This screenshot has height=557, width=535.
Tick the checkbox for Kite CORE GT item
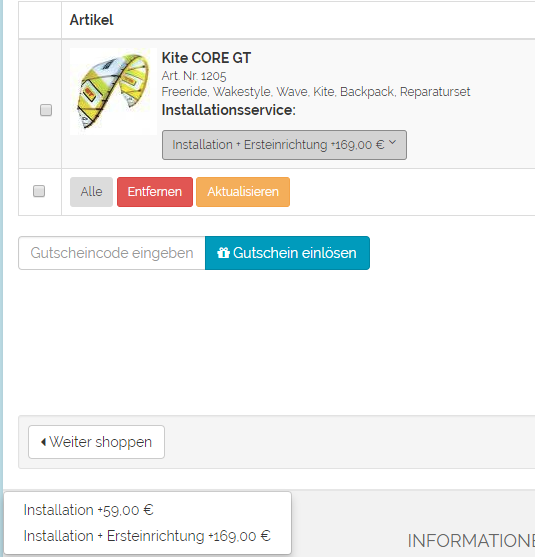point(46,110)
